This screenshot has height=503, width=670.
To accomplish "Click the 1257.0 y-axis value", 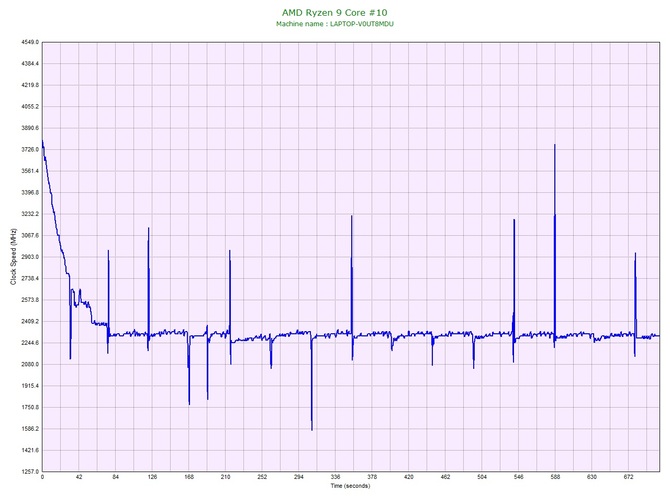I will [29, 472].
